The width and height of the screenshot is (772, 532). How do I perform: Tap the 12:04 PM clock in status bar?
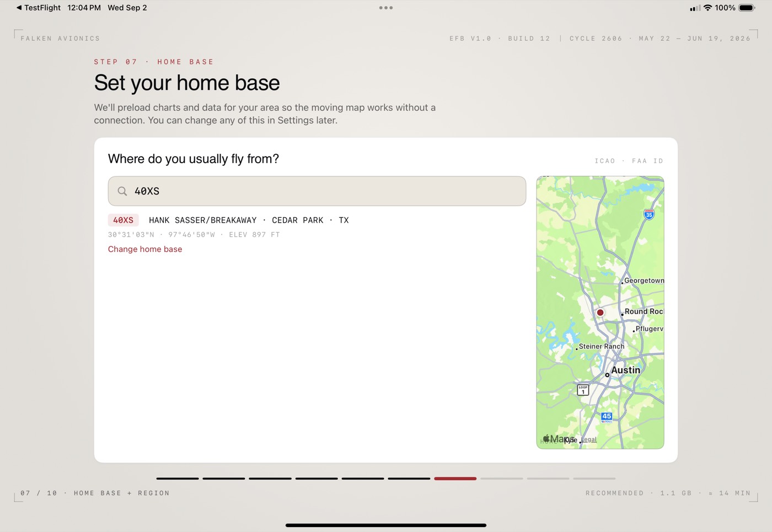84,8
